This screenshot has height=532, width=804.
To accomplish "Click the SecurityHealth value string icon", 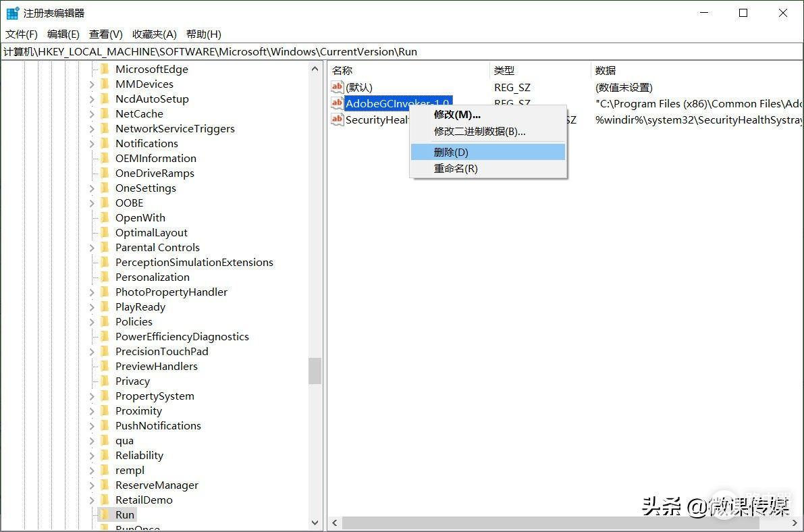I will pos(338,119).
